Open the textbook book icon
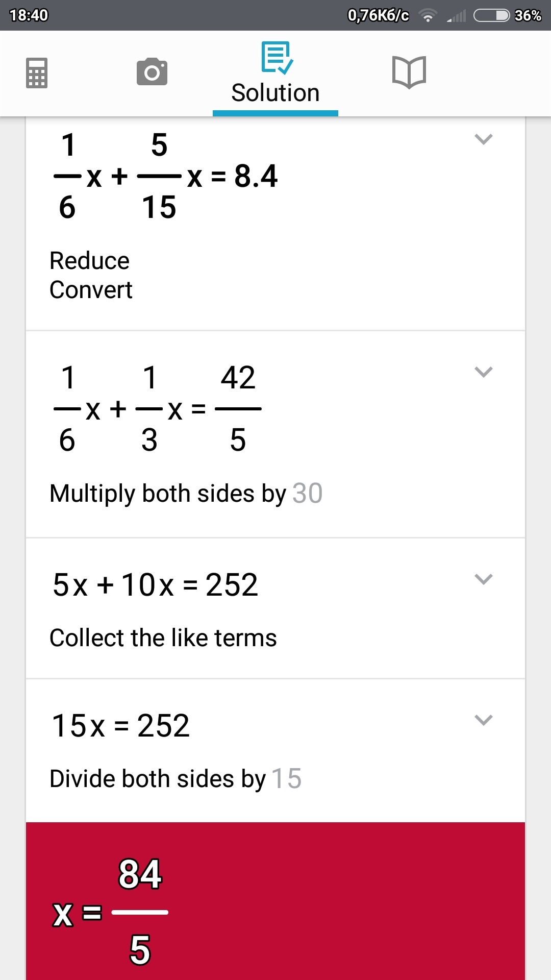Viewport: 551px width, 980px height. (x=409, y=72)
